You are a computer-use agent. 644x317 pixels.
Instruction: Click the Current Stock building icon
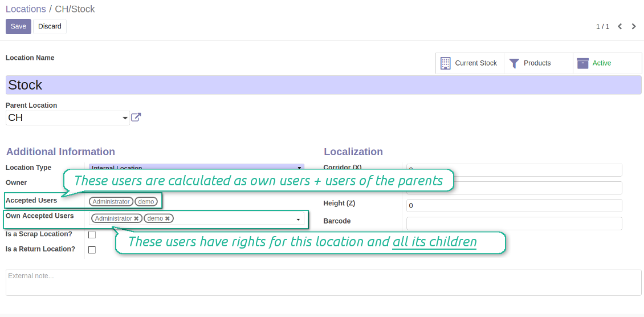click(x=445, y=63)
